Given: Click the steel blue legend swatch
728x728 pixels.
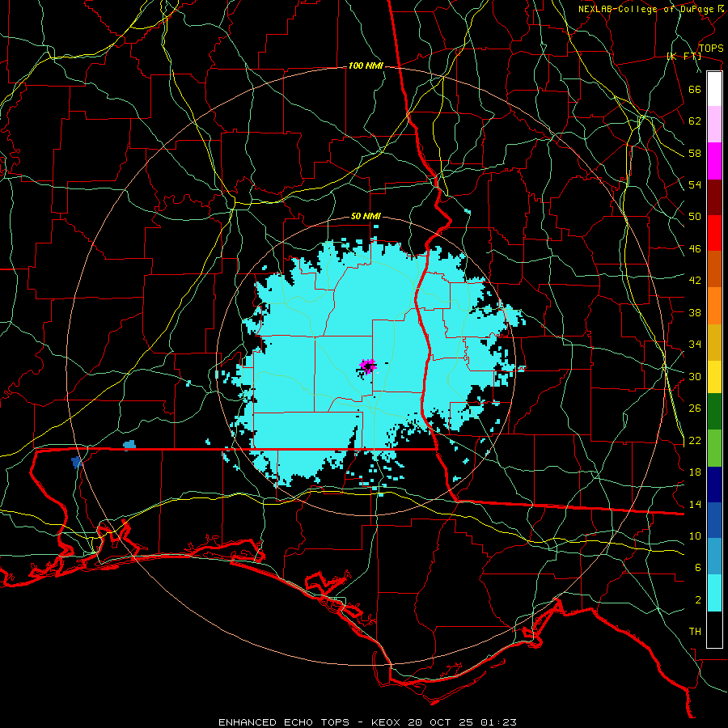Looking at the screenshot, I should pos(714,557).
